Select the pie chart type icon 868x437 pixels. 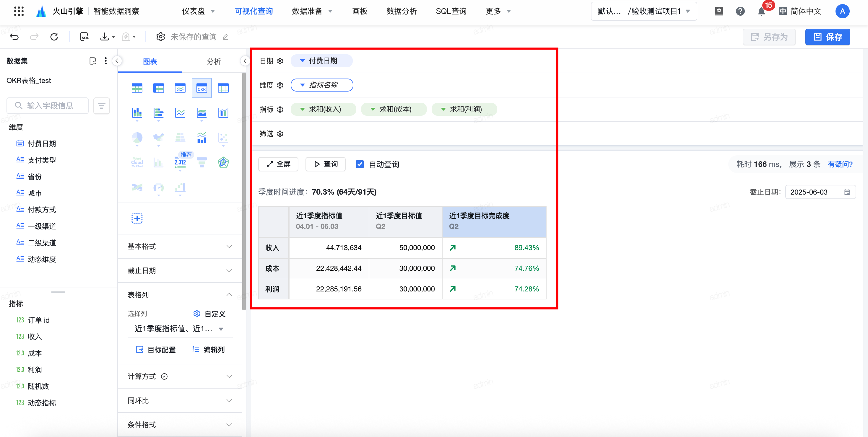click(137, 138)
